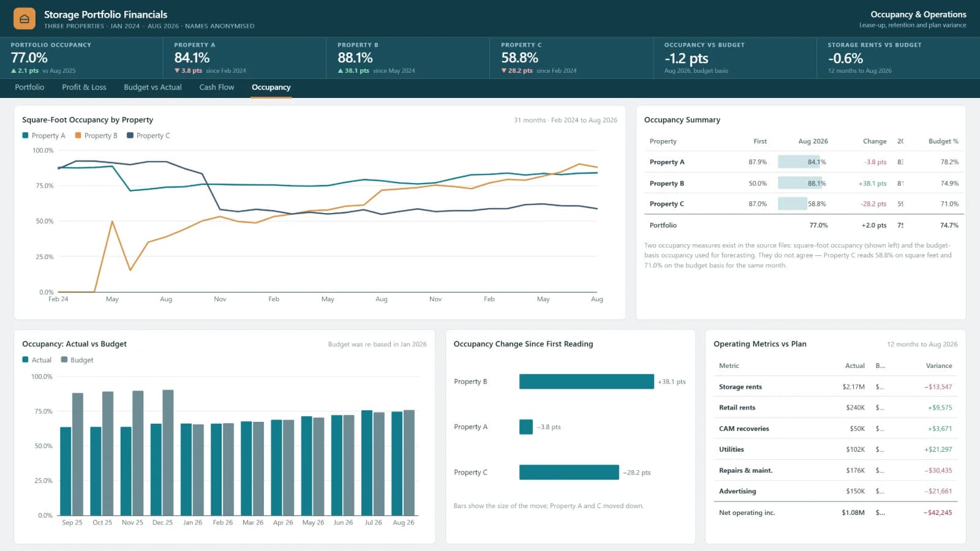
Task: Click the 58.8% progress bar for Property C
Action: pyautogui.click(x=793, y=204)
